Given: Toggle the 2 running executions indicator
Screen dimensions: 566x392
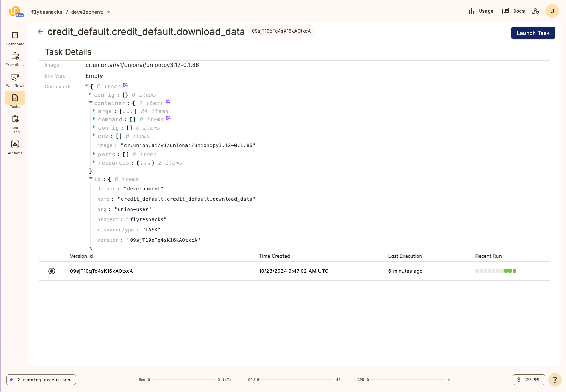Looking at the screenshot, I should point(41,380).
